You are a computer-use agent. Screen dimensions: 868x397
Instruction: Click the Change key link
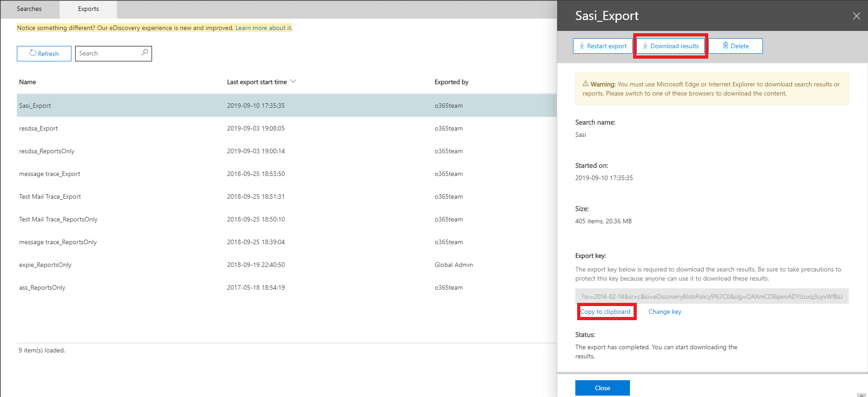(x=665, y=312)
